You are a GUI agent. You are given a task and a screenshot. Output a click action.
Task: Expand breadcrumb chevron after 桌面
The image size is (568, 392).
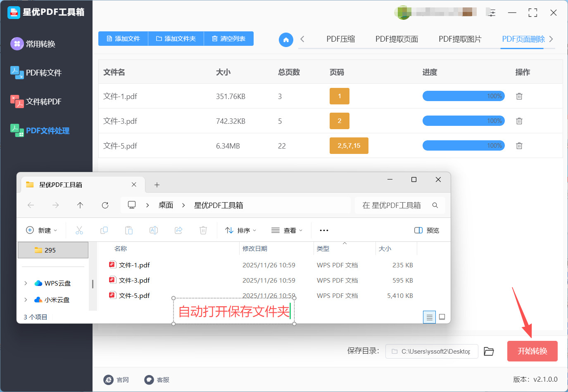(x=183, y=205)
